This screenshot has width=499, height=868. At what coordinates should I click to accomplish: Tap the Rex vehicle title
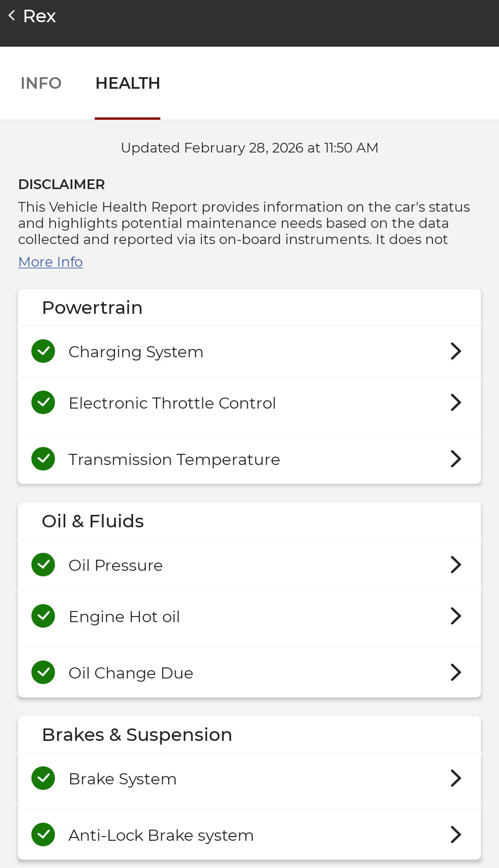(x=40, y=16)
